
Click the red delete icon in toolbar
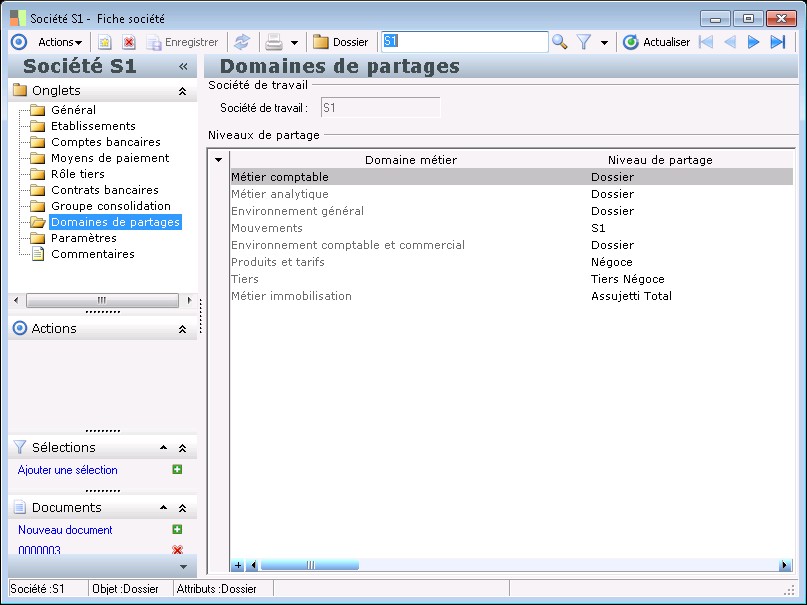click(129, 42)
